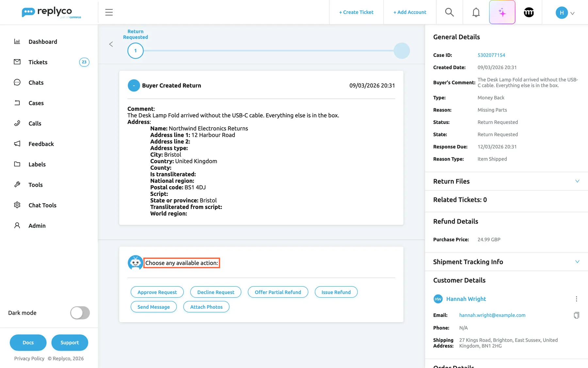Click the back arrow near progress bar

click(x=111, y=44)
